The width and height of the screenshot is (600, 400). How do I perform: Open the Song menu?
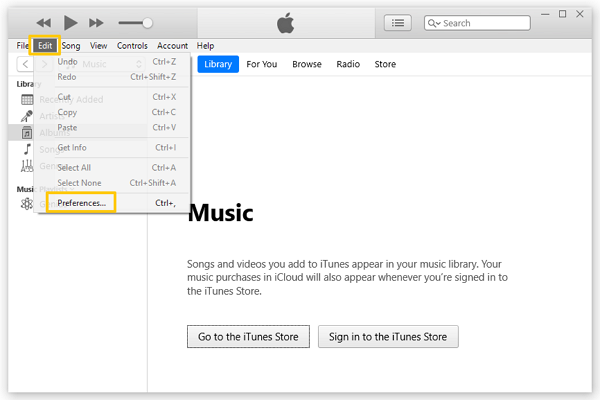pyautogui.click(x=71, y=46)
